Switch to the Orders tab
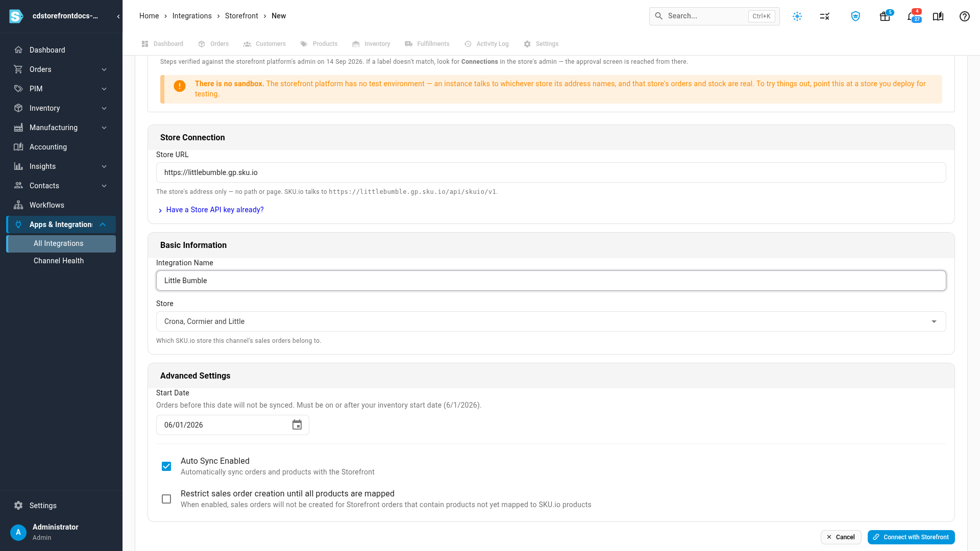 pos(213,44)
